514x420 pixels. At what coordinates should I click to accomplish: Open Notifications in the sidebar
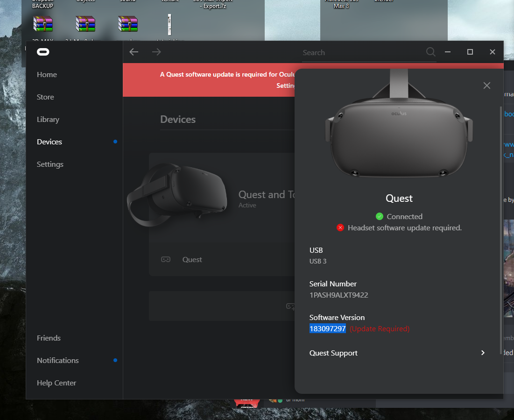click(58, 360)
